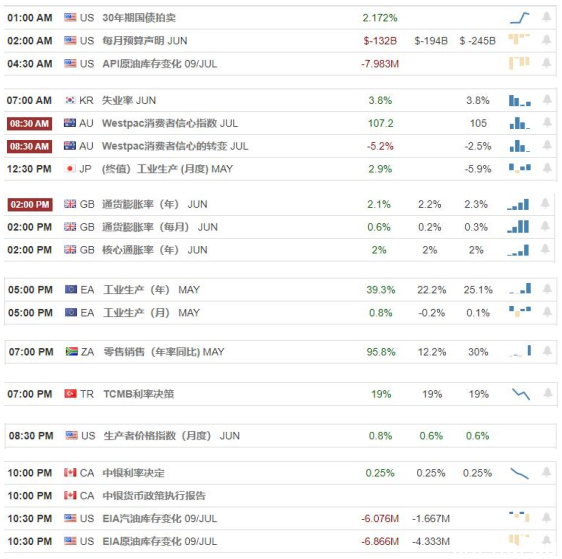
Task: Click bell for EIA汽油库存变化 09/JUL
Action: 546,517
